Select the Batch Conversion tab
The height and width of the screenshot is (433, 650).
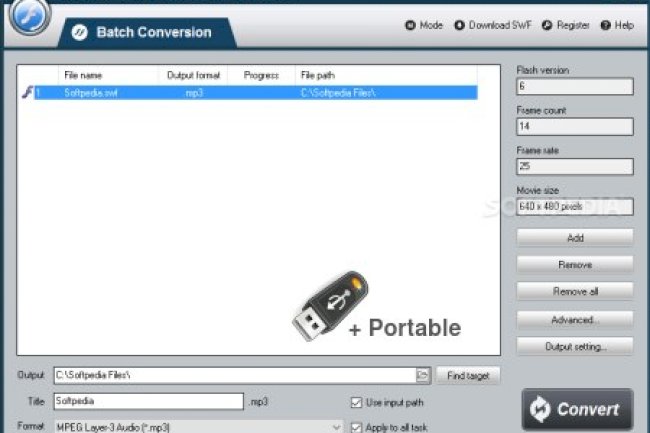(x=152, y=33)
